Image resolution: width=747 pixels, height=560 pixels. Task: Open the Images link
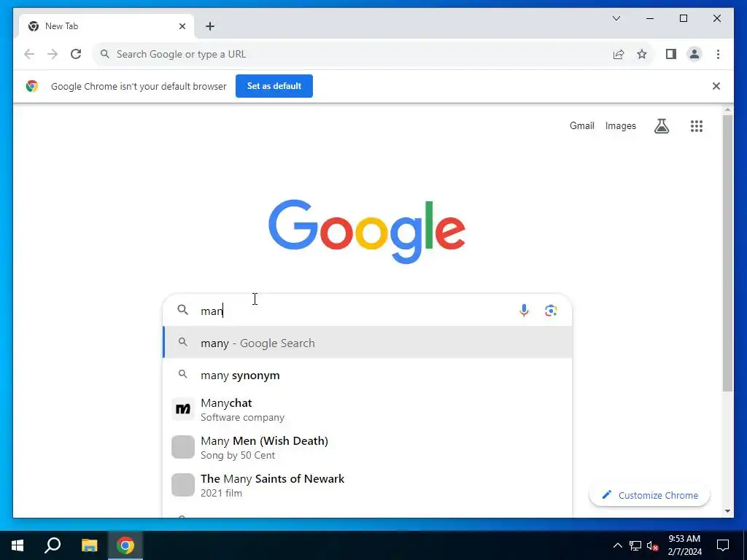click(x=620, y=125)
